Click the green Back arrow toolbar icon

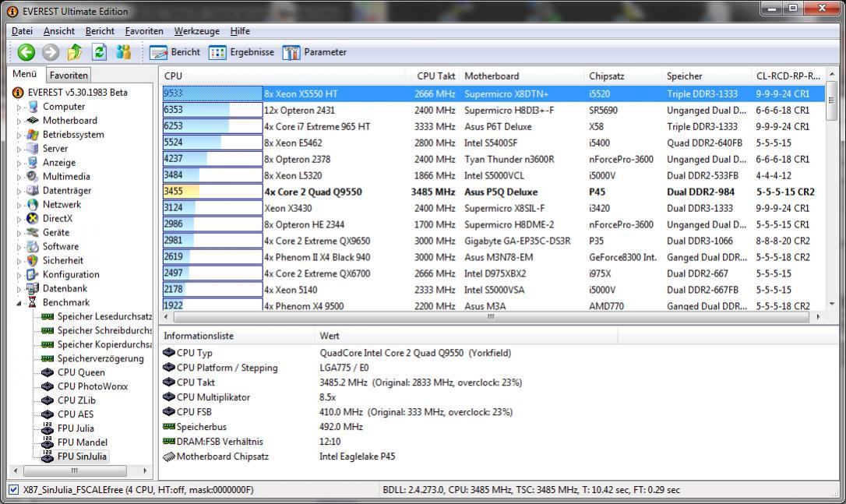tap(26, 52)
